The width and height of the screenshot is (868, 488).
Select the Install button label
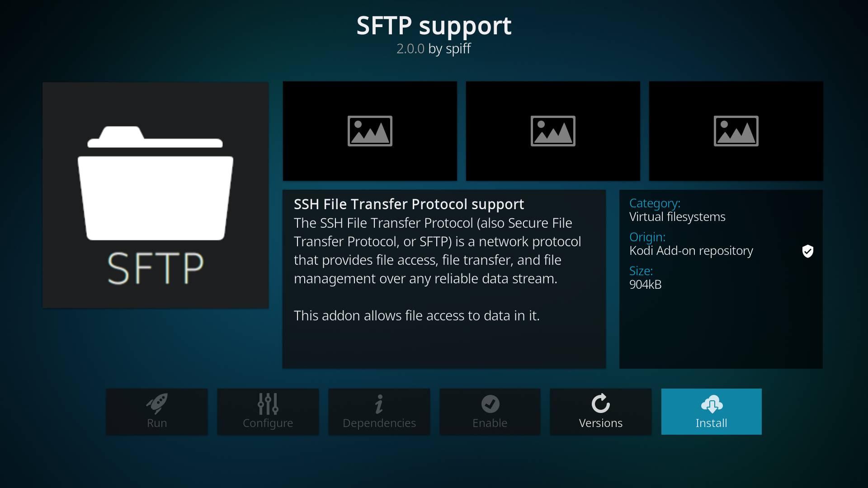point(712,423)
